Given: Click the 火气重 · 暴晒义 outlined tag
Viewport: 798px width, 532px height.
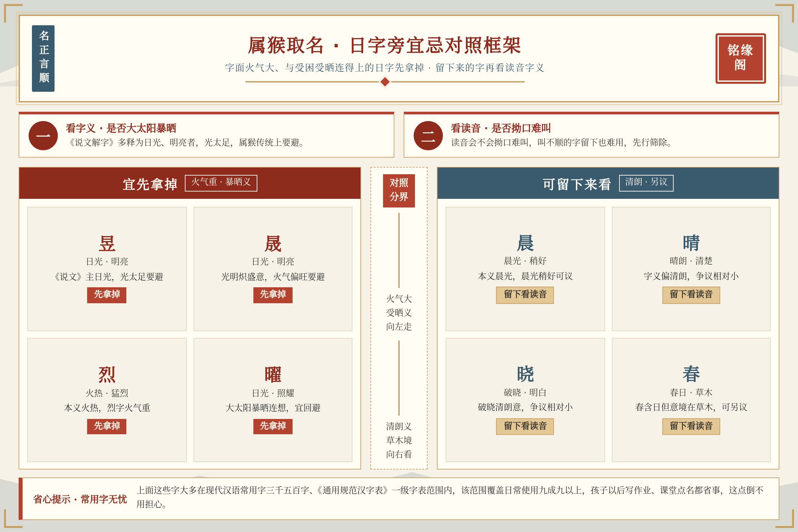Looking at the screenshot, I should [x=221, y=183].
